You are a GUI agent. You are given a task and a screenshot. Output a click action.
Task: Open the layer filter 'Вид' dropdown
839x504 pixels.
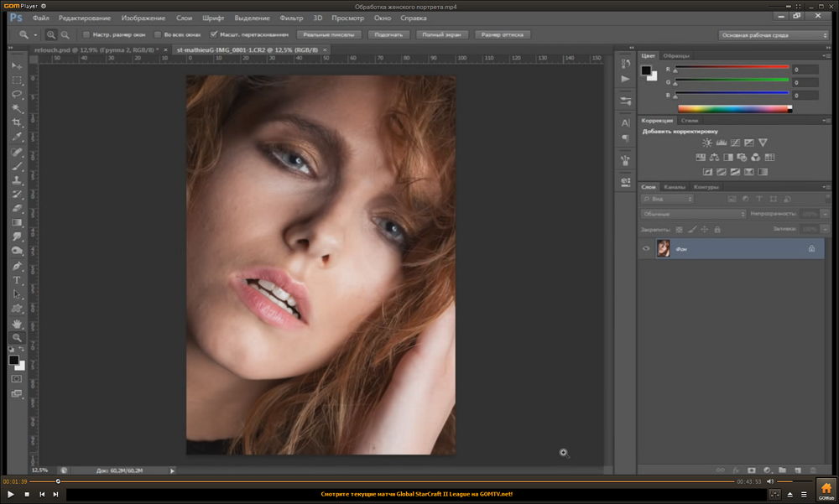[x=667, y=200]
